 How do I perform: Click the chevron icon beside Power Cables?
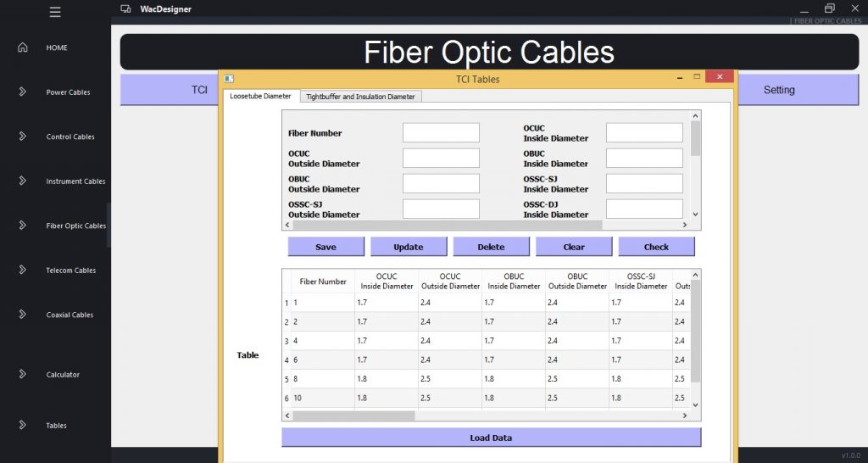(23, 92)
